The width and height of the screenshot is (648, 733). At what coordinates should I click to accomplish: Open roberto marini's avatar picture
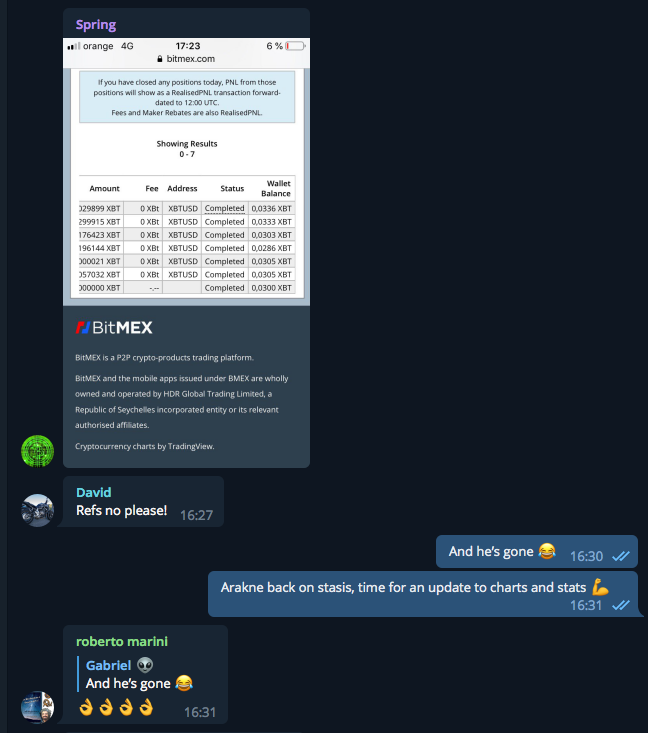[37, 707]
